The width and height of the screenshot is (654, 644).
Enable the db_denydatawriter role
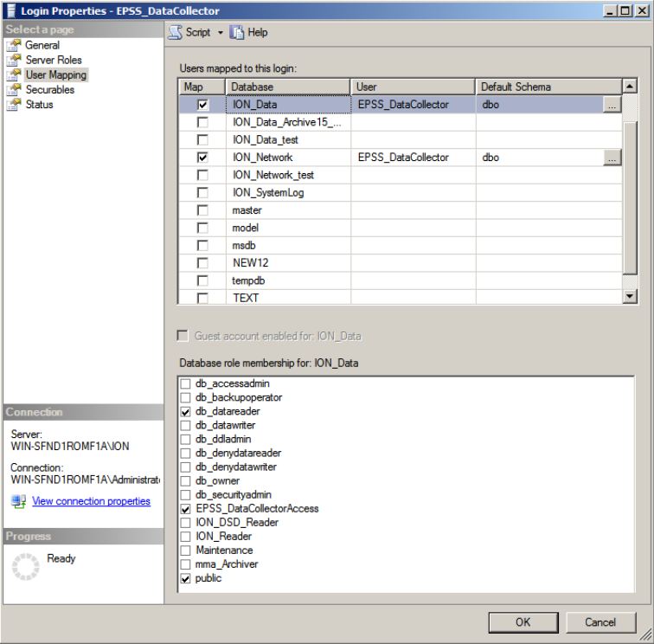(x=186, y=467)
